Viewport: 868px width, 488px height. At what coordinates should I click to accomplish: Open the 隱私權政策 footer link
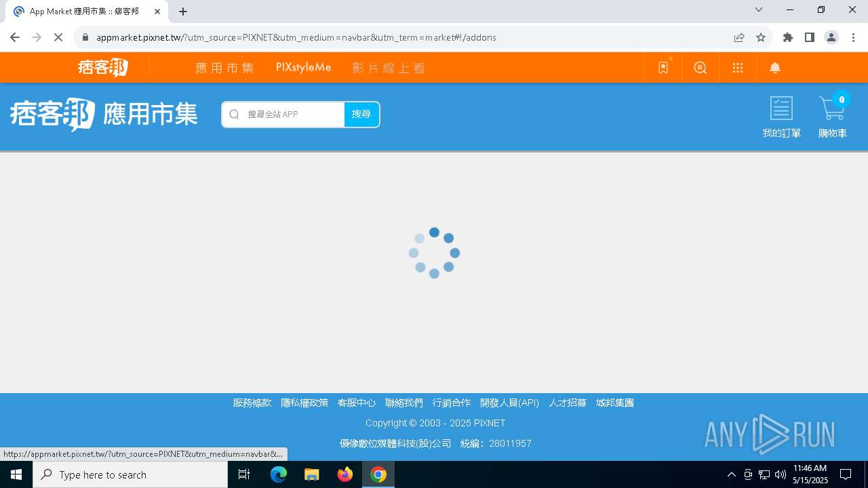pyautogui.click(x=304, y=403)
